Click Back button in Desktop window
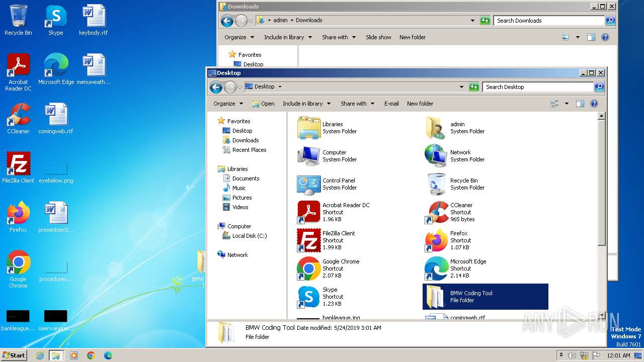The height and width of the screenshot is (362, 644). coord(216,87)
